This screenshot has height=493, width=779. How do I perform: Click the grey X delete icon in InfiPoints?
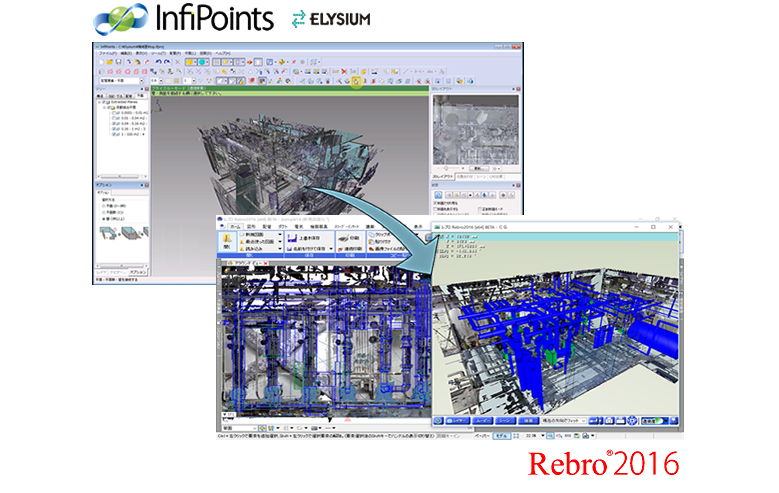(177, 62)
